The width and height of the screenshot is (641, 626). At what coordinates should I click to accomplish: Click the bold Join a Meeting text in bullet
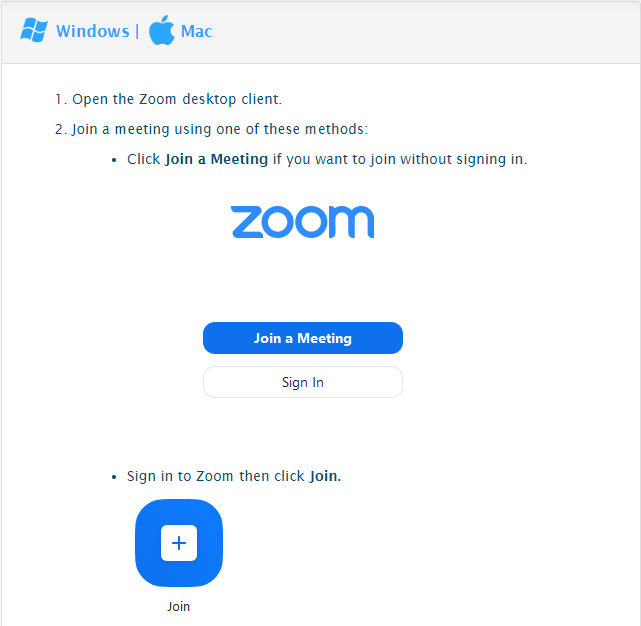(216, 159)
